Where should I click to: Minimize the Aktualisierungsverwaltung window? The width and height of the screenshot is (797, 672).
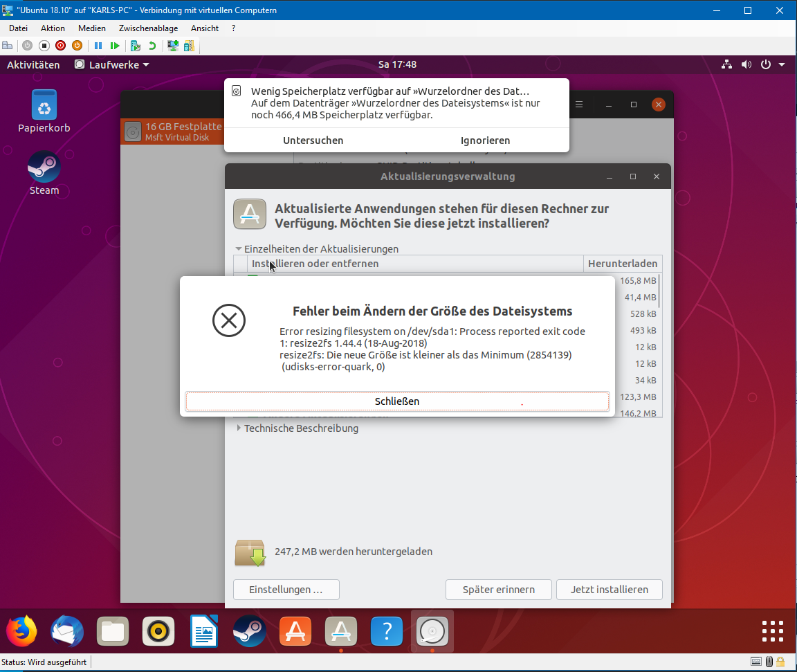coord(610,176)
